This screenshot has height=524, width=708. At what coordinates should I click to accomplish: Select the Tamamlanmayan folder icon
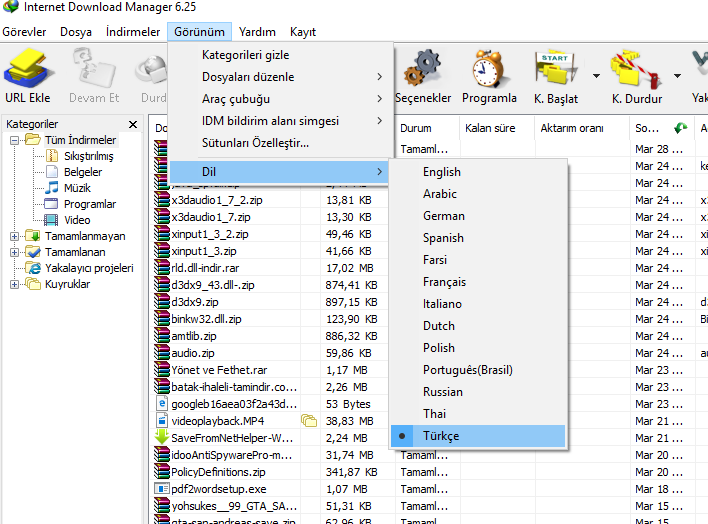pyautogui.click(x=33, y=236)
